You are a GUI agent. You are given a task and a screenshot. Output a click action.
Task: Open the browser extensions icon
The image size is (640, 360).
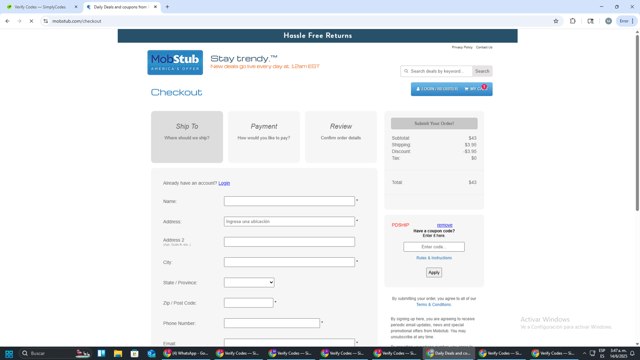click(x=573, y=21)
